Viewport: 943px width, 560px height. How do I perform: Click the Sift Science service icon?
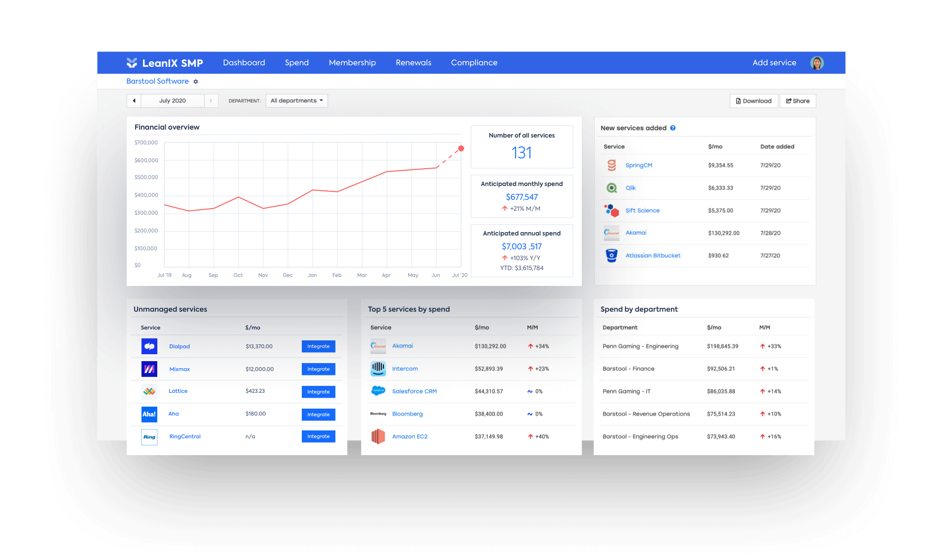click(x=612, y=211)
